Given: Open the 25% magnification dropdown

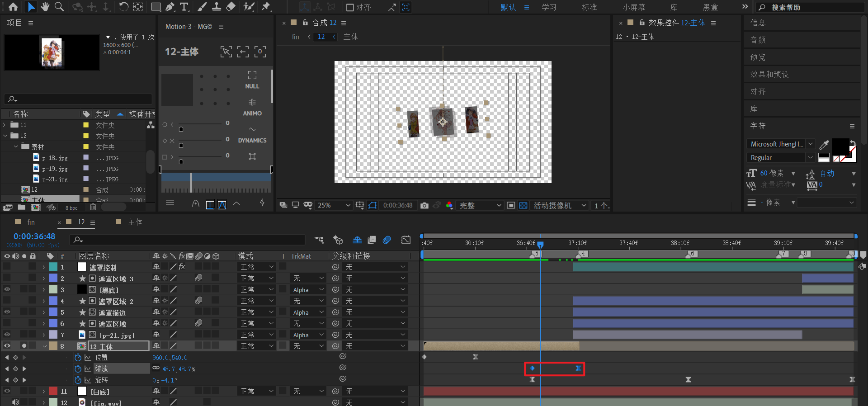Looking at the screenshot, I should click(x=334, y=205).
